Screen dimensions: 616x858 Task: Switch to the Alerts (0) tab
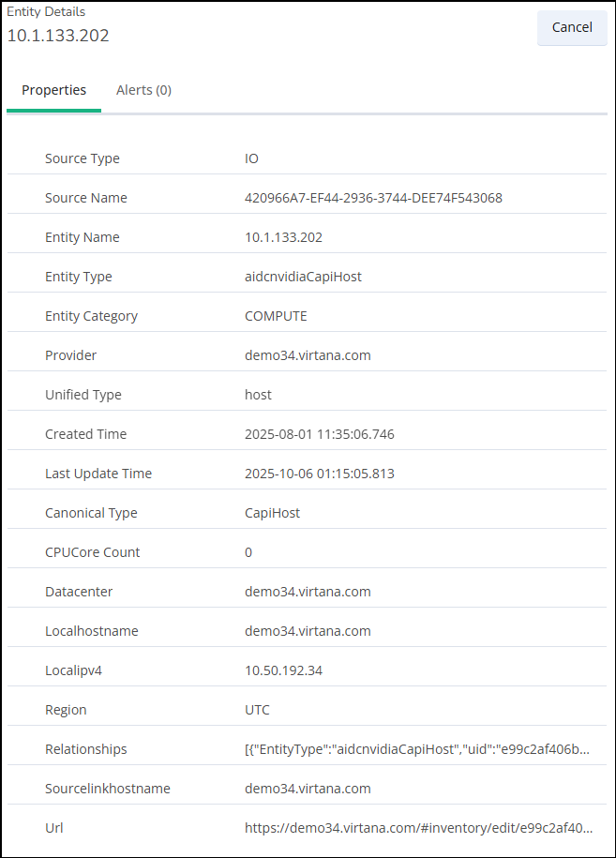143,91
